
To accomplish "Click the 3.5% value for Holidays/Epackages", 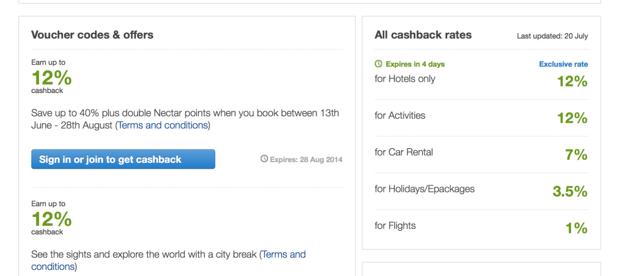I will coord(569,191).
